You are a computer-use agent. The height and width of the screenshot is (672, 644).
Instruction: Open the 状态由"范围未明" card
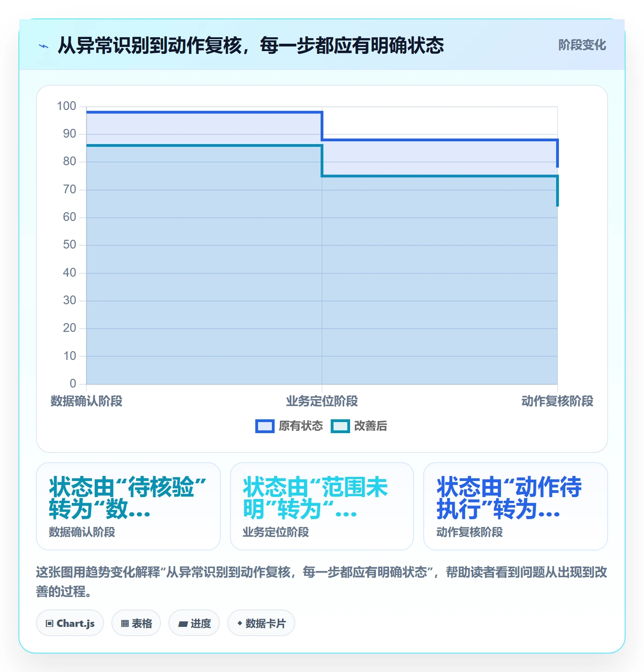(x=322, y=506)
